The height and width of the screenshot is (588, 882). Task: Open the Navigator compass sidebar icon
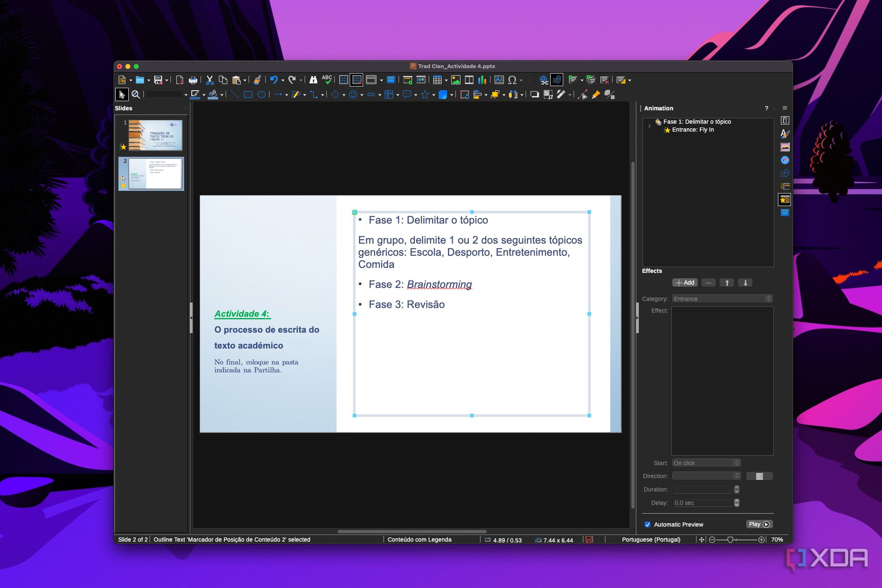(785, 160)
